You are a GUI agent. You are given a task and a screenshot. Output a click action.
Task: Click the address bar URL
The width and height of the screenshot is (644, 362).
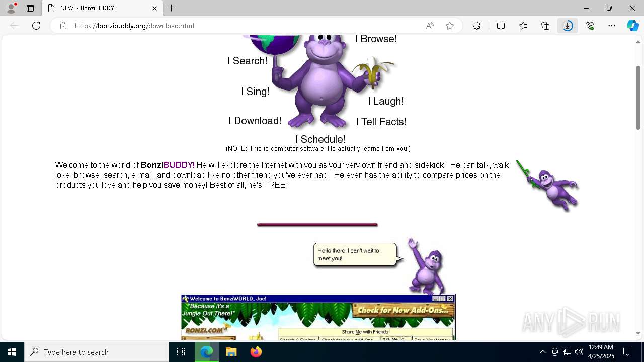[134, 26]
